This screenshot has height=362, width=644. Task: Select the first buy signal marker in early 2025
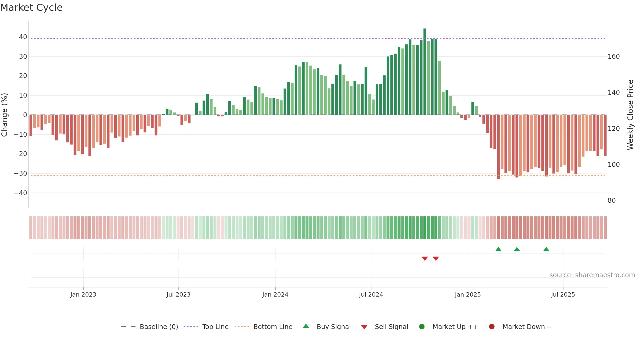498,249
